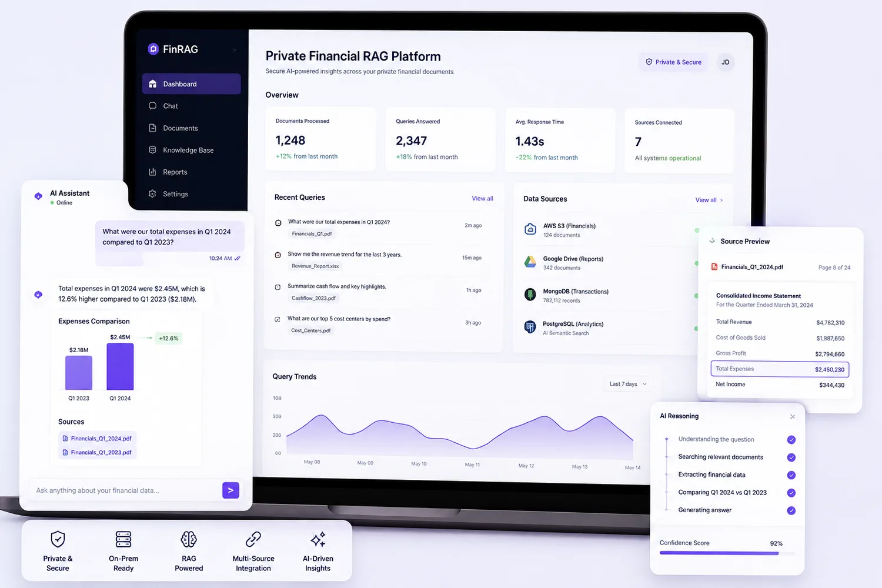Click the On-Prem Ready server icon
Viewport: 882px width, 588px height.
(x=123, y=539)
